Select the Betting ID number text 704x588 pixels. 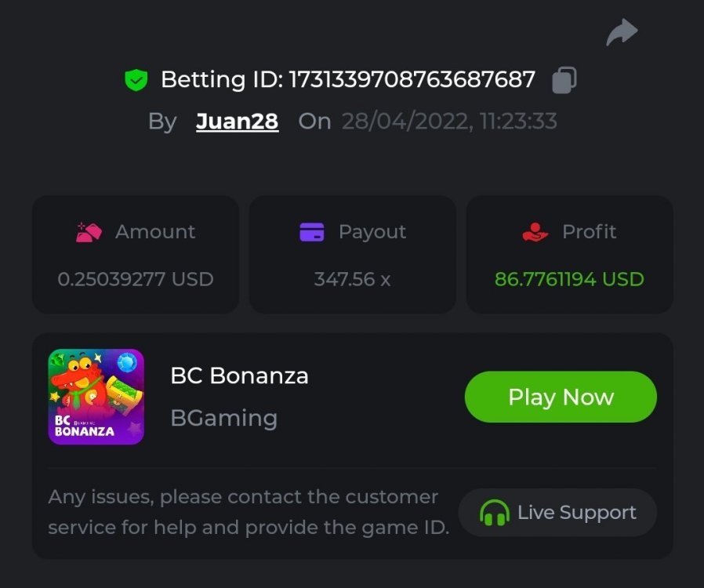[x=412, y=79]
